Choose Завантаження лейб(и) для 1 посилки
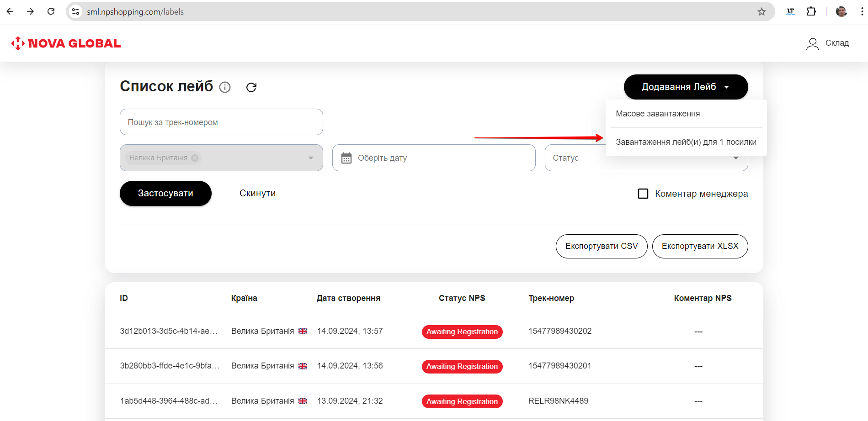868x421 pixels. (686, 142)
